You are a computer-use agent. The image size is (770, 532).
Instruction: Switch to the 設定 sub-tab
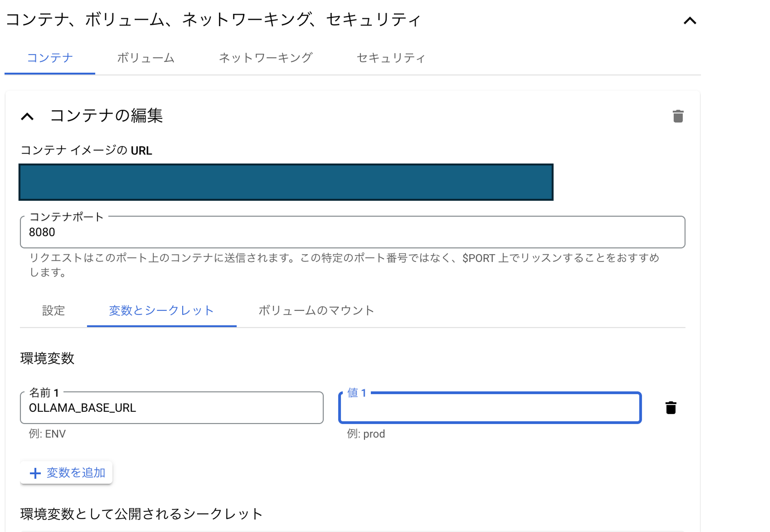coord(53,311)
